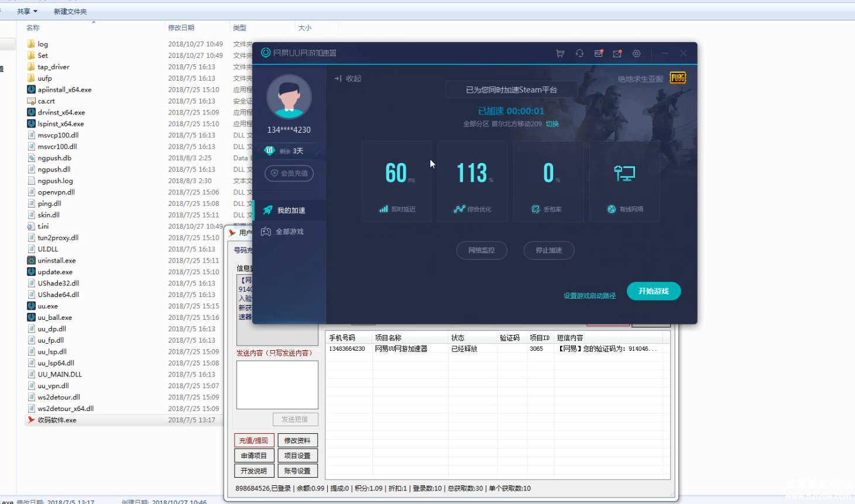Screen dimensions: 855x504
Task: Click the 开始游戏 start game button
Action: (x=654, y=291)
